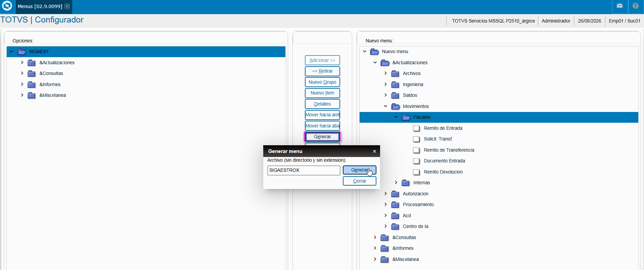Collapse the SIGAEST tree node
This screenshot has width=644, height=270.
point(12,51)
